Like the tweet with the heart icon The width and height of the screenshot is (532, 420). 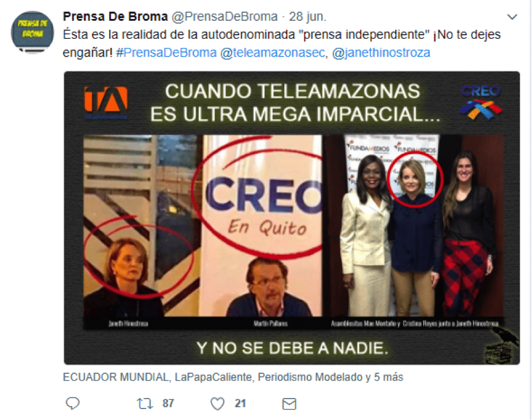pyautogui.click(x=218, y=403)
